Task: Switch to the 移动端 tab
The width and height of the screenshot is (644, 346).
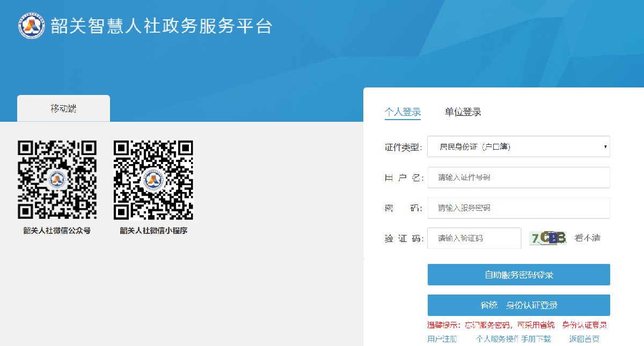Action: 63,109
